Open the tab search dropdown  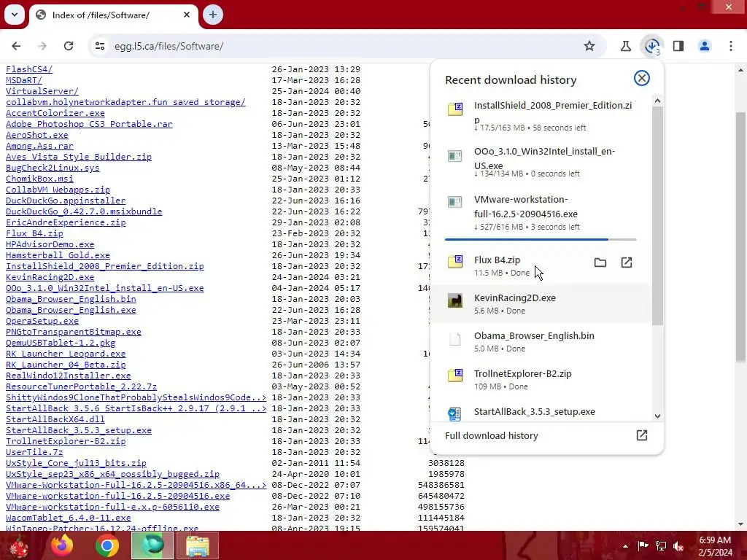(15, 15)
